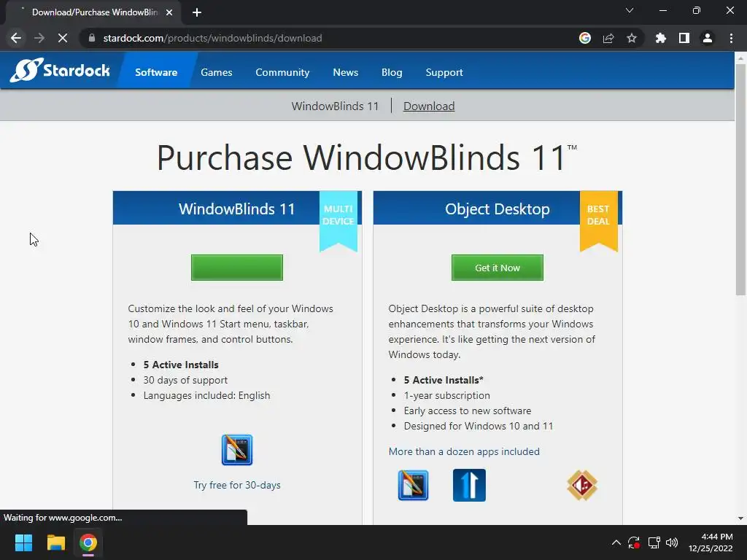Click the forward navigation arrow
747x560 pixels.
point(39,38)
